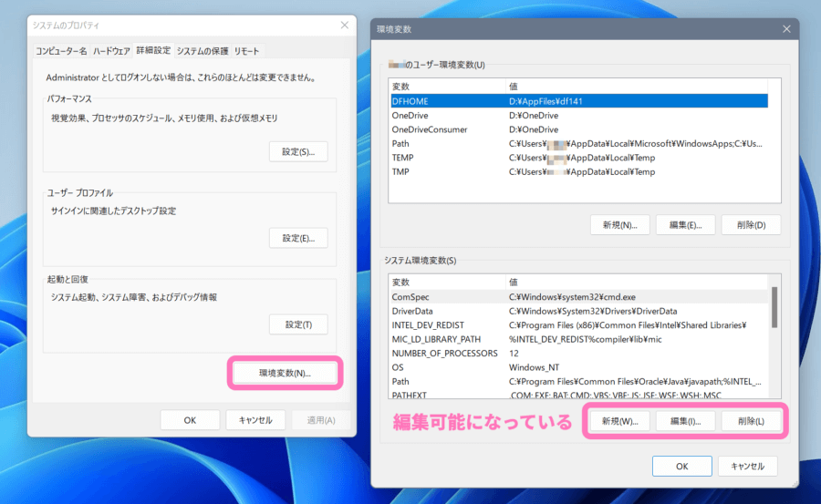Click 削除(D) for user variables
821x504 pixels.
tap(751, 225)
